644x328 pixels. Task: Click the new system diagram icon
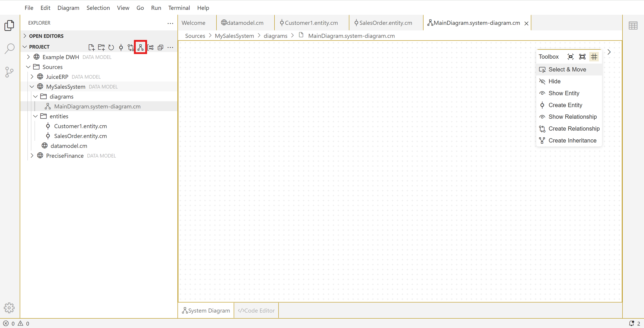[x=140, y=47]
